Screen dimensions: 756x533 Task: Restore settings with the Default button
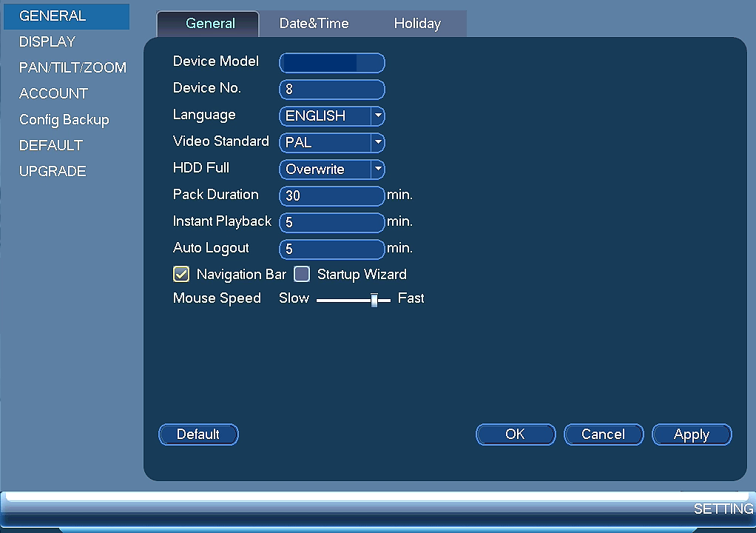click(198, 435)
